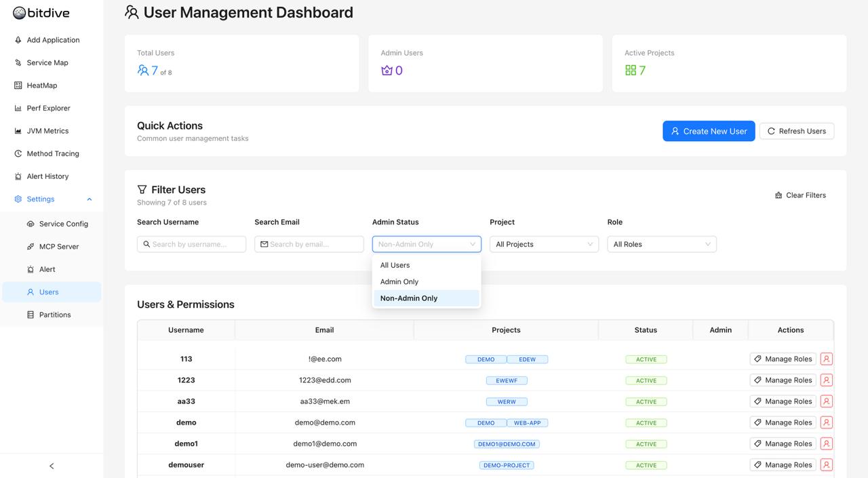Click the HeatMap grid icon
This screenshot has width=868, height=478.
18,85
